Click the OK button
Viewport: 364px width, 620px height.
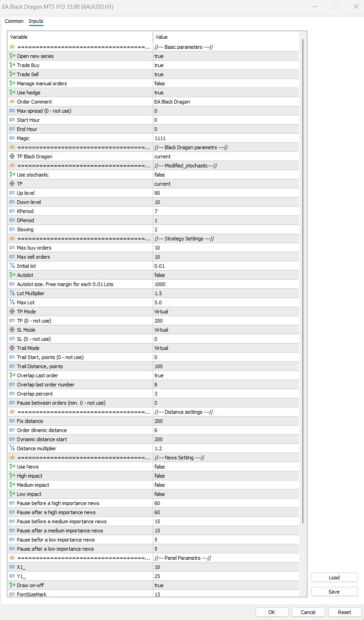(x=271, y=612)
